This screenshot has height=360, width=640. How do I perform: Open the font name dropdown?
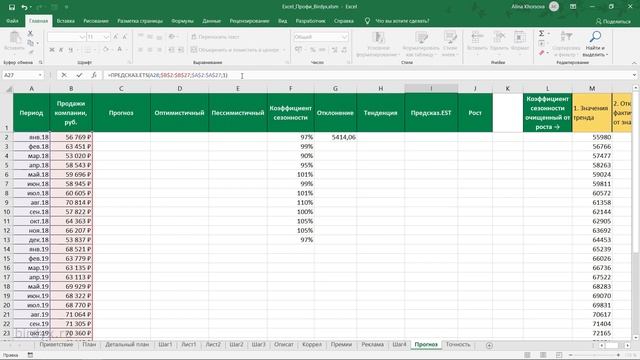[82, 37]
